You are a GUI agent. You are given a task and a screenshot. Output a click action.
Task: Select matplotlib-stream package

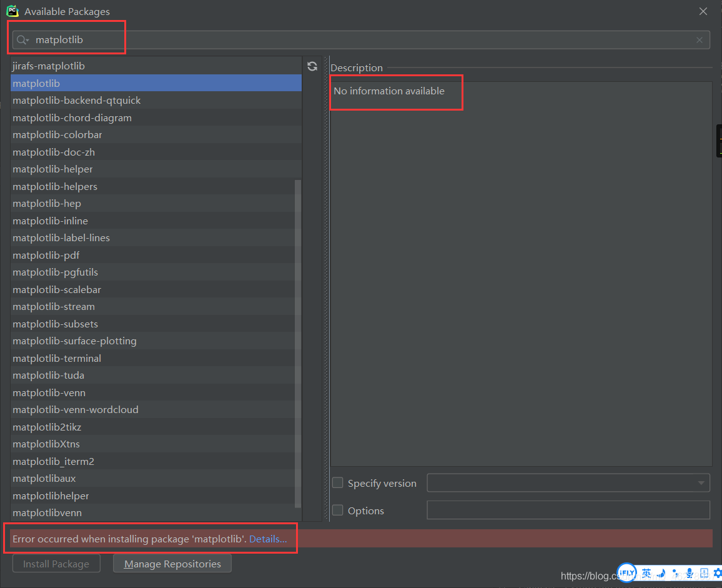(152, 306)
